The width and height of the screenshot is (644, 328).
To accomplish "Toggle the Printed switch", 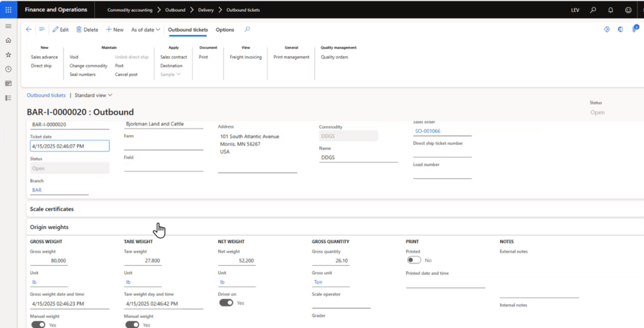I will point(414,260).
